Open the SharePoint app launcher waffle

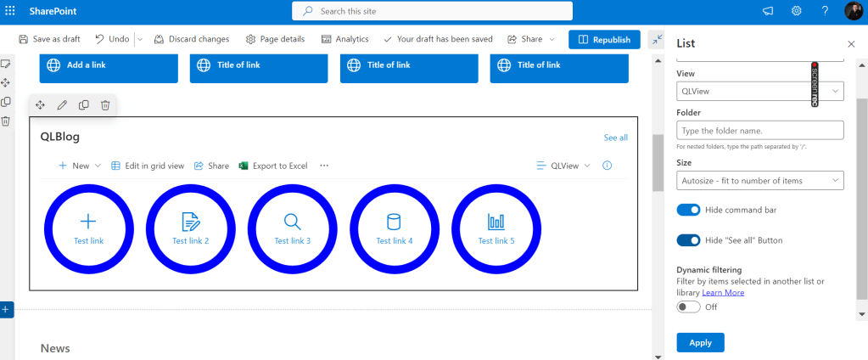tap(10, 11)
